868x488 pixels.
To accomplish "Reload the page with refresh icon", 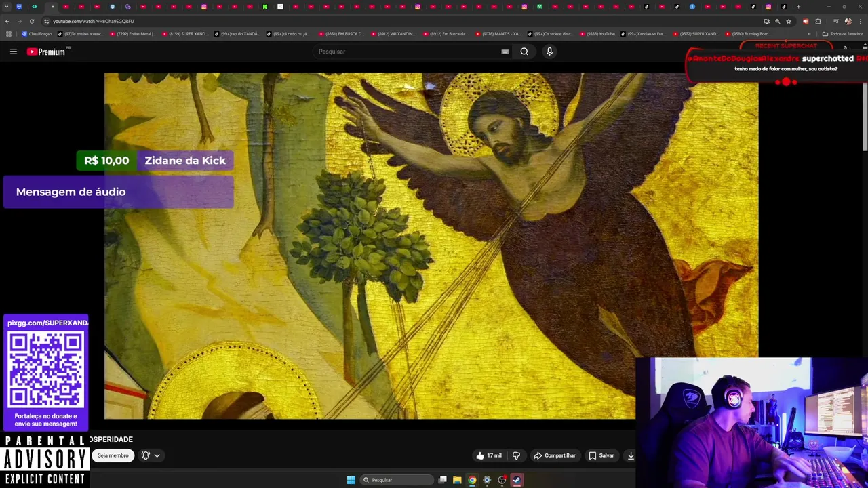I will 31,21.
